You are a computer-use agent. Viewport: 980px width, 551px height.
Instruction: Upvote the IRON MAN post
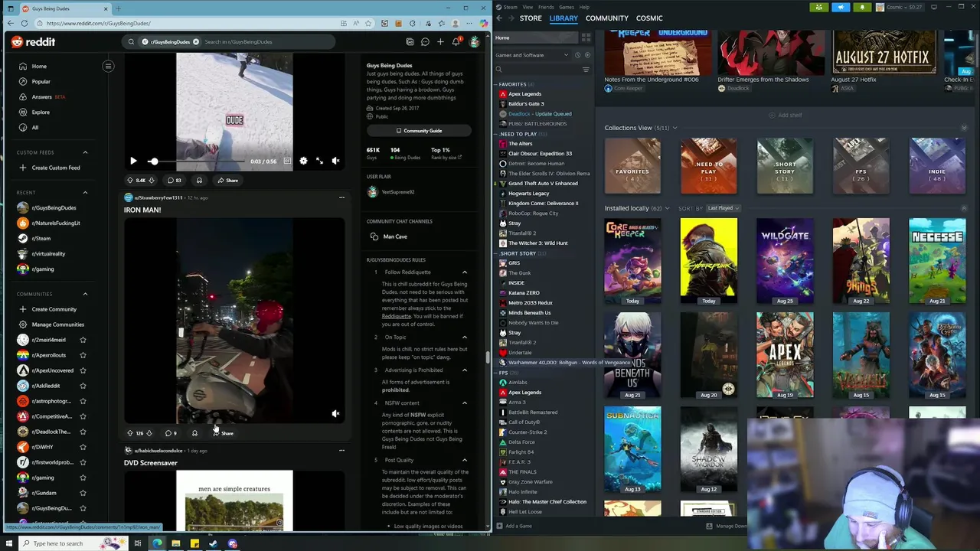[129, 433]
